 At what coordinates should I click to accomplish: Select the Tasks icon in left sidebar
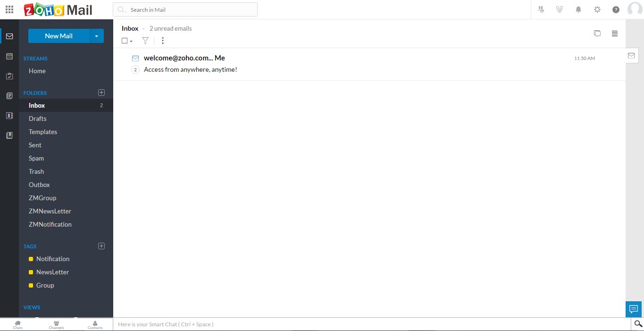(9, 76)
